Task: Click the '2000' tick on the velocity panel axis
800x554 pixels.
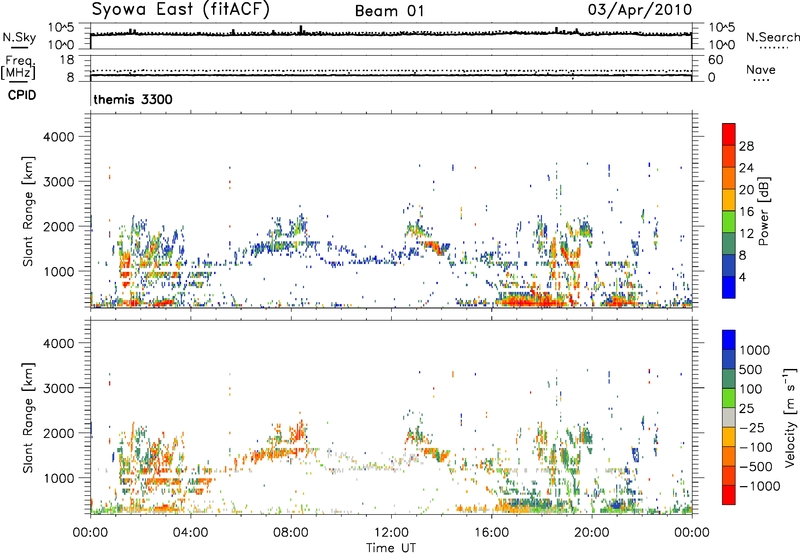Action: click(x=59, y=433)
